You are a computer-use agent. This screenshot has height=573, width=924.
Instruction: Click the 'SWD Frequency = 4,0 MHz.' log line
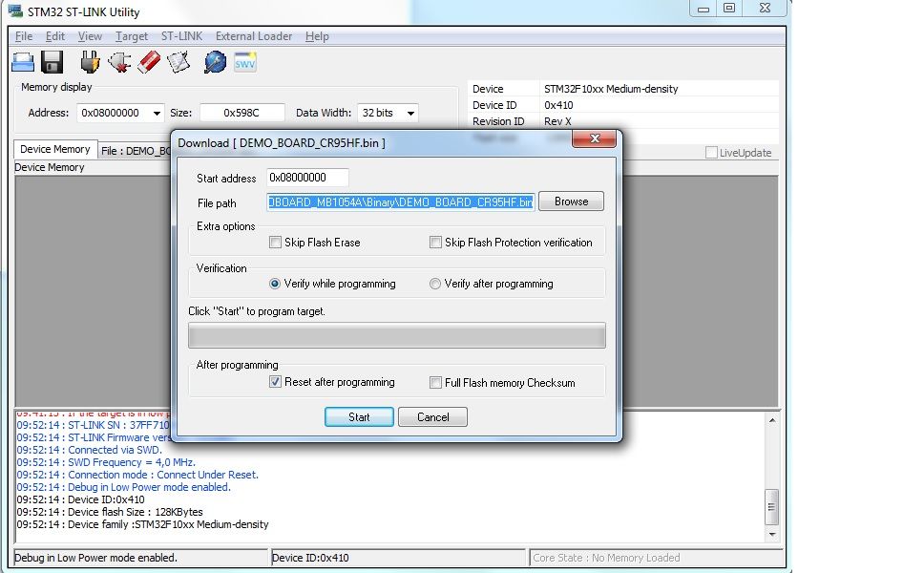click(106, 462)
